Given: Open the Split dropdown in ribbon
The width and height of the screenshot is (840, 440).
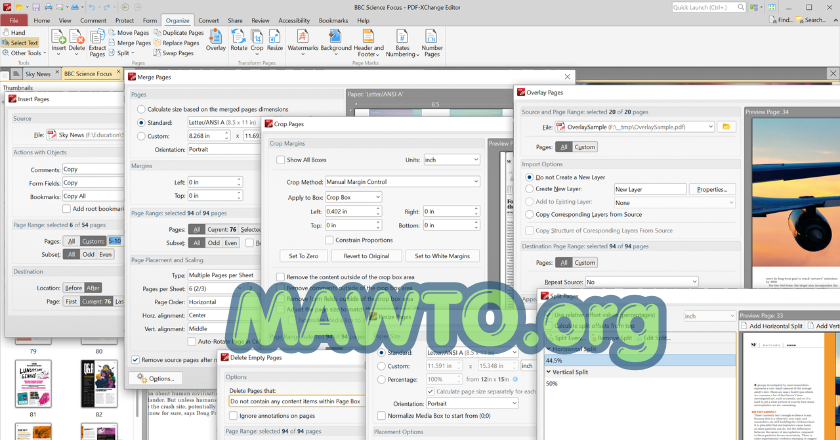Looking at the screenshot, I should pyautogui.click(x=122, y=53).
